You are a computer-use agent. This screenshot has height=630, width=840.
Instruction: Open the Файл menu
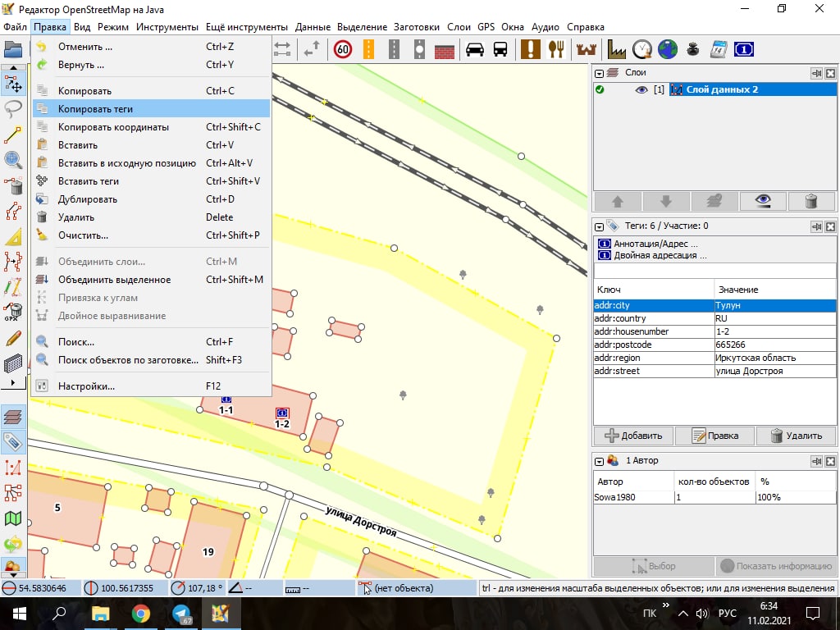click(x=15, y=27)
